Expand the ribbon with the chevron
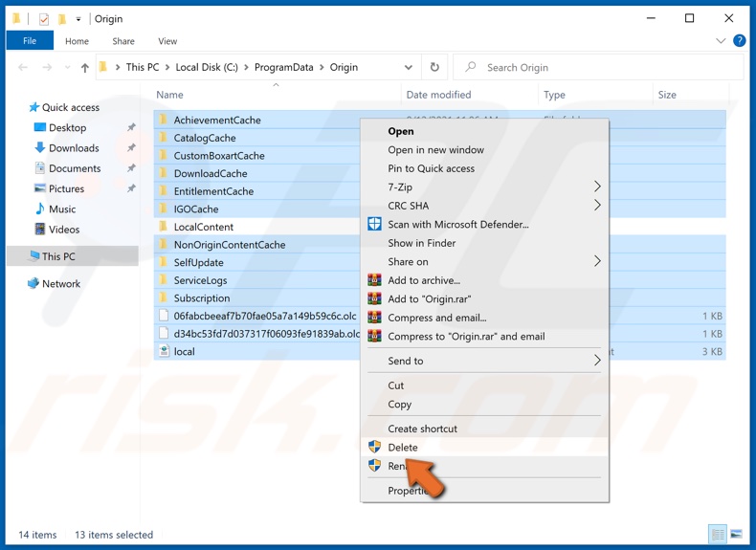 coord(721,41)
